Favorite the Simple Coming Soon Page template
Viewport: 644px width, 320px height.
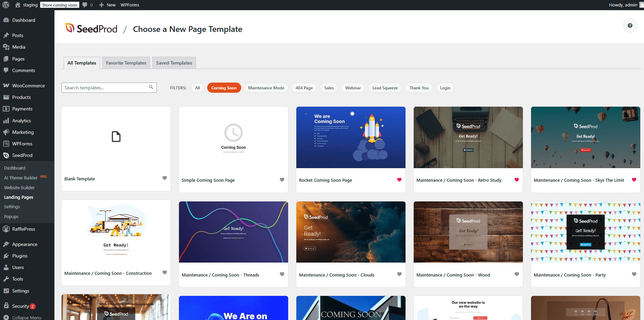(x=282, y=180)
